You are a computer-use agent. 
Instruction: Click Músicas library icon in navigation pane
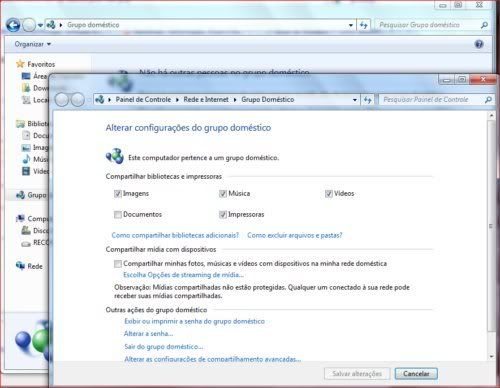[26, 159]
